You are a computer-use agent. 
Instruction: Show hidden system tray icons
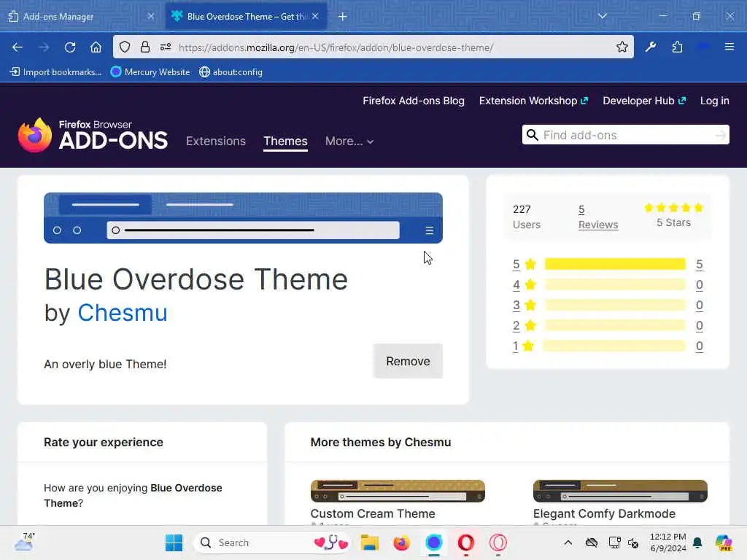click(568, 542)
